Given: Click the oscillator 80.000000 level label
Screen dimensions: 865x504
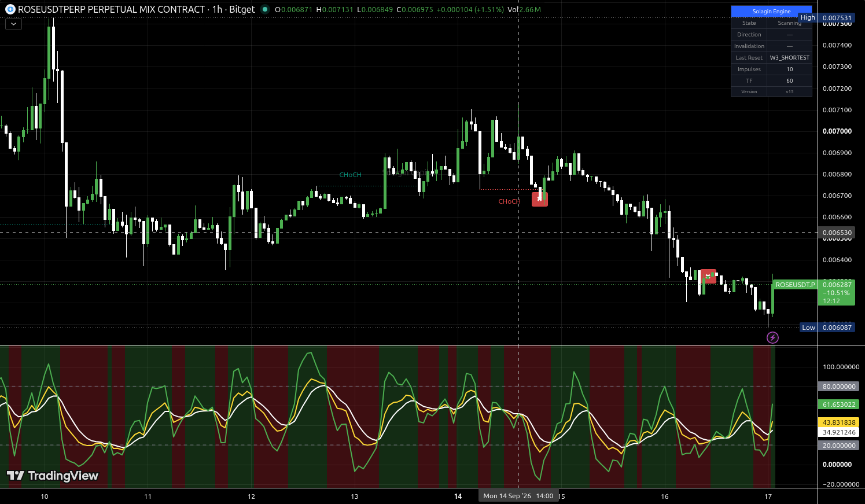Looking at the screenshot, I should tap(839, 387).
